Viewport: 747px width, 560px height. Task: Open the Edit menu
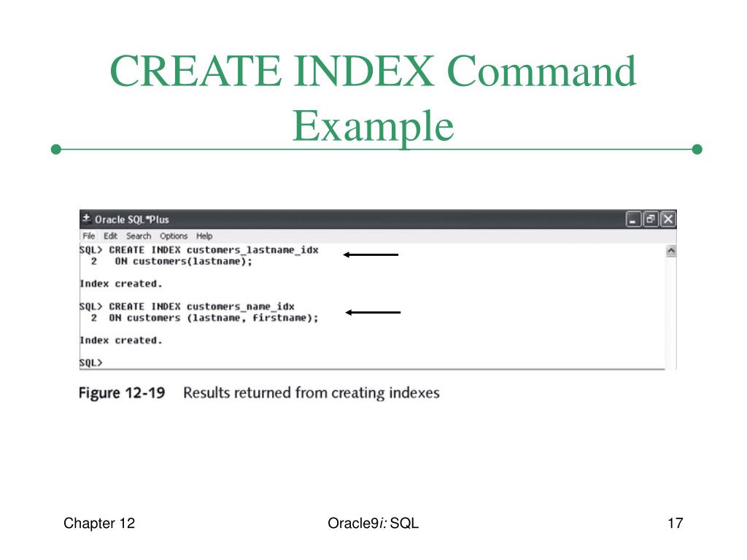(111, 236)
